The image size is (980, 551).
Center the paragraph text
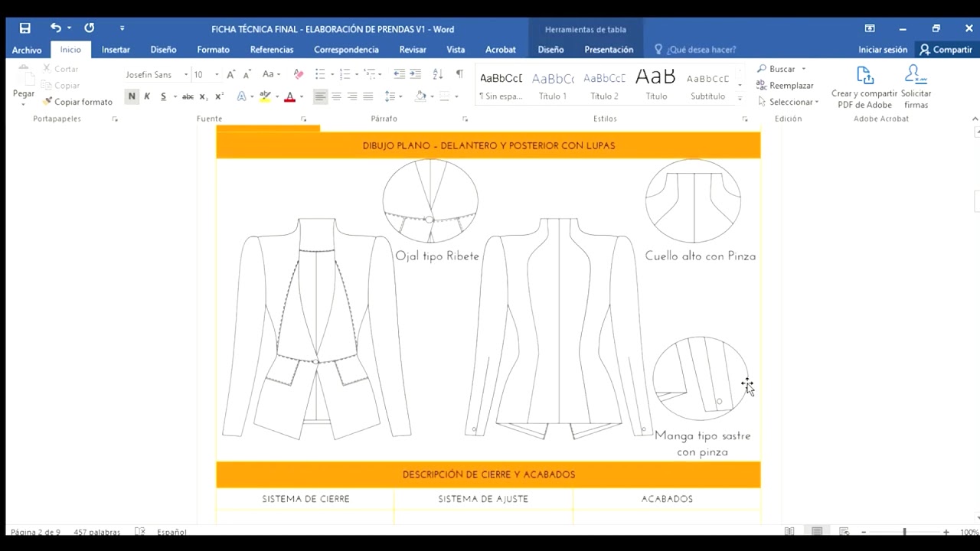coord(336,96)
